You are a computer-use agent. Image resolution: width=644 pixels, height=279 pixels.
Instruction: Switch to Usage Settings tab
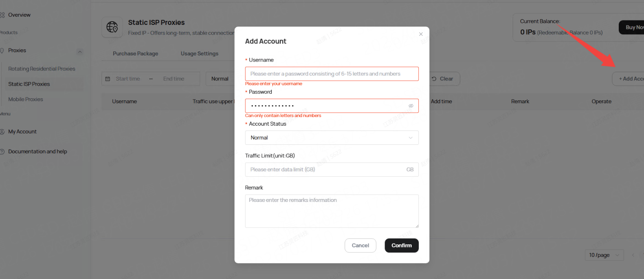pyautogui.click(x=199, y=54)
